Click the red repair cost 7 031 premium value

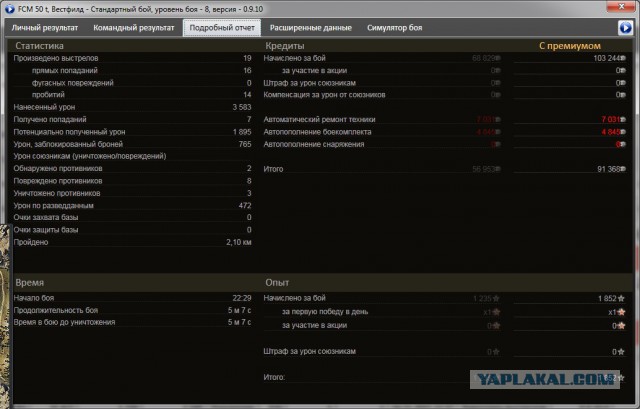coord(613,119)
